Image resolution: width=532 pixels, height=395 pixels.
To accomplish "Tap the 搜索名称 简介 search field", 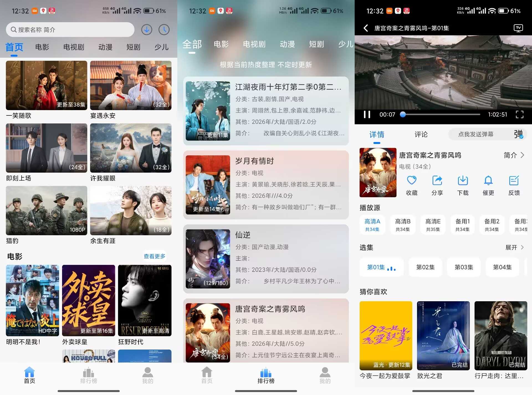I will [70, 29].
